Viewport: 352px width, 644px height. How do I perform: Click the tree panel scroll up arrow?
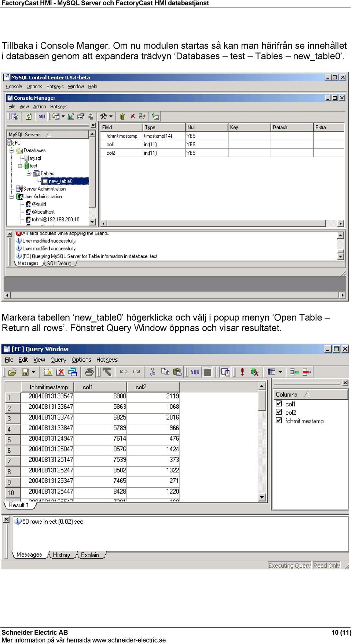click(x=92, y=134)
